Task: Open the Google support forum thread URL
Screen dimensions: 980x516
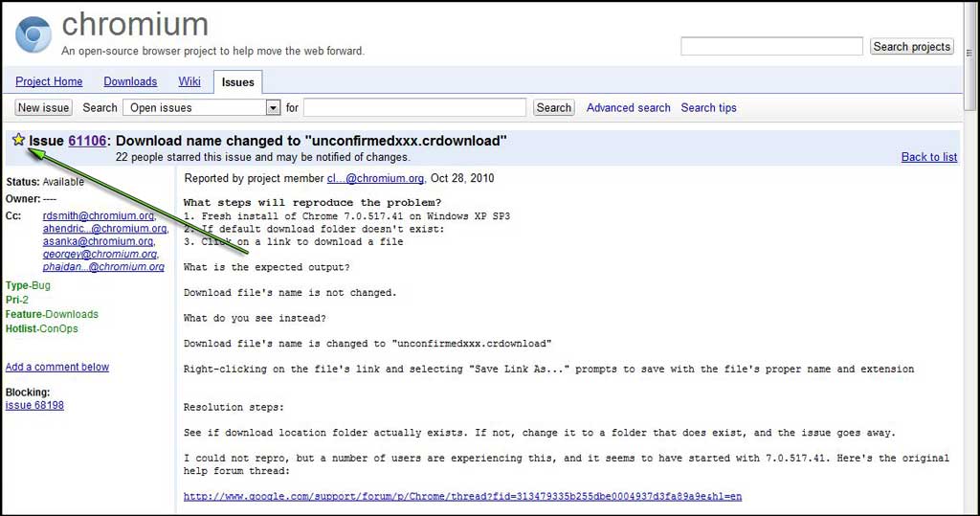Action: [x=462, y=497]
